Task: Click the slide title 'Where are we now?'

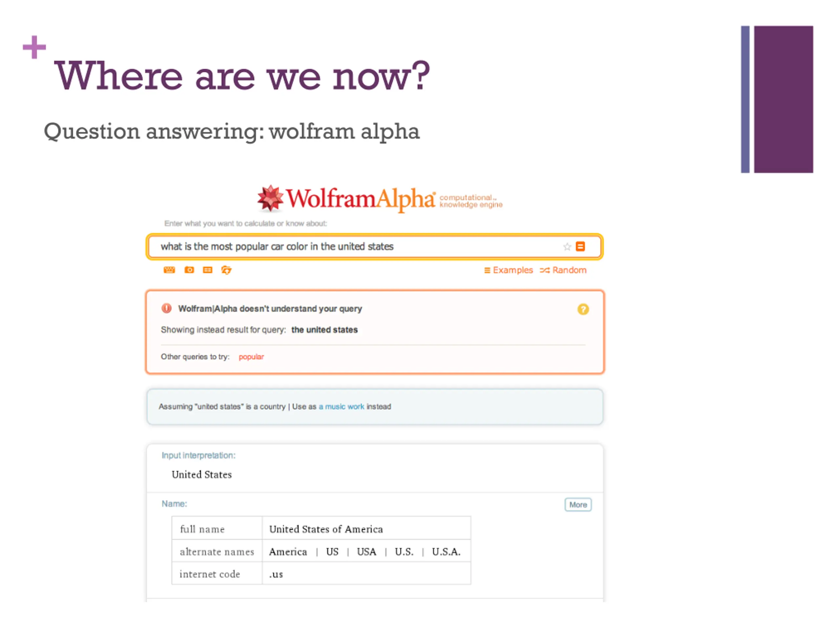Action: pyautogui.click(x=242, y=76)
